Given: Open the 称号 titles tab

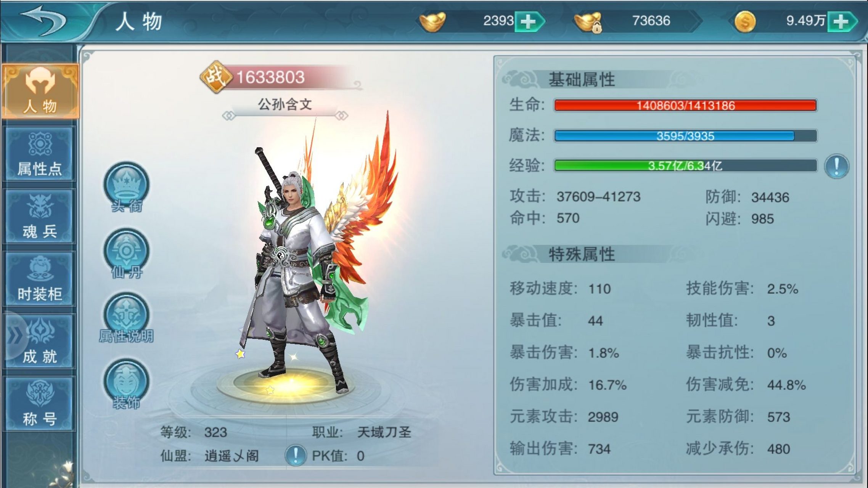Looking at the screenshot, I should point(39,404).
